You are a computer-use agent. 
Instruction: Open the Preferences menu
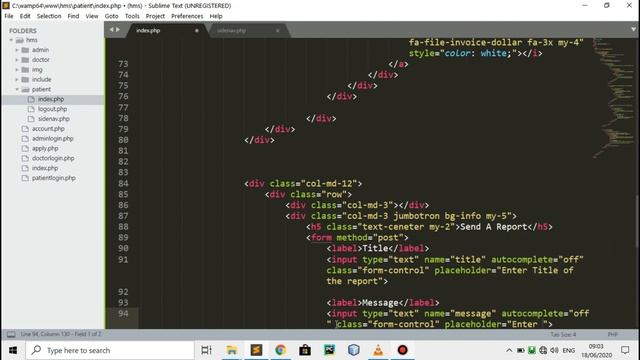(x=187, y=16)
